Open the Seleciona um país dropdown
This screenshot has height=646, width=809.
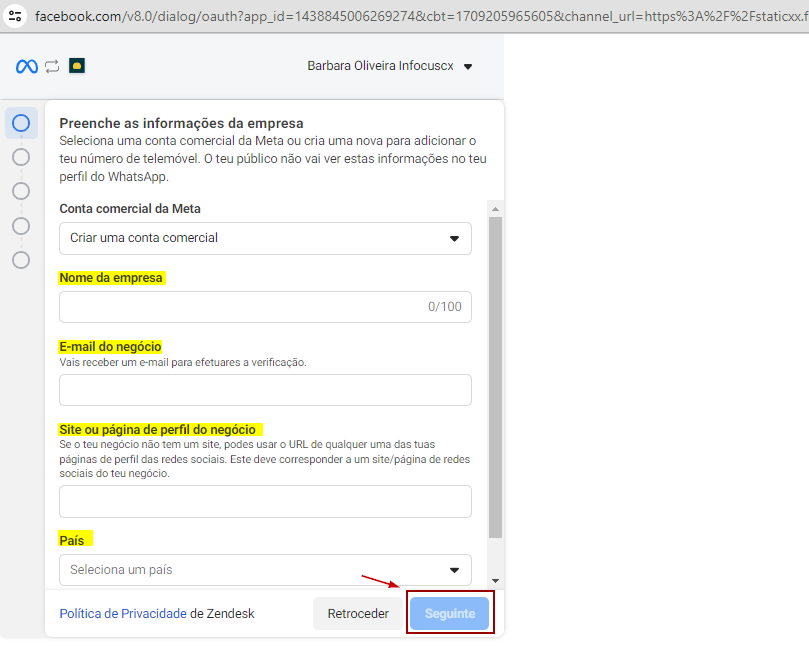[265, 570]
